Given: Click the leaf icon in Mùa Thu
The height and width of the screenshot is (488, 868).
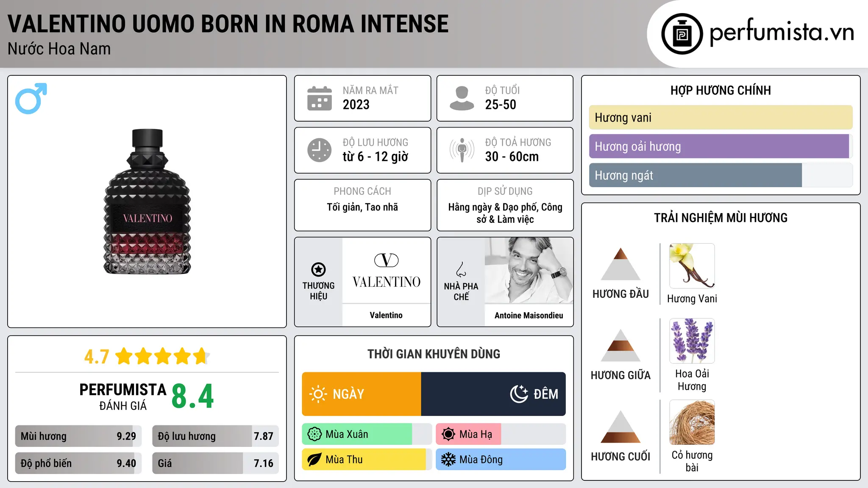Looking at the screenshot, I should point(314,460).
